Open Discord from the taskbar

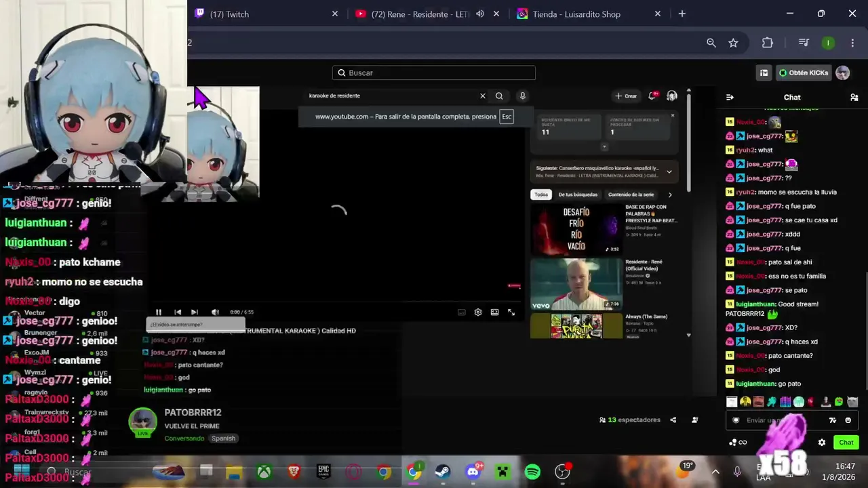473,472
